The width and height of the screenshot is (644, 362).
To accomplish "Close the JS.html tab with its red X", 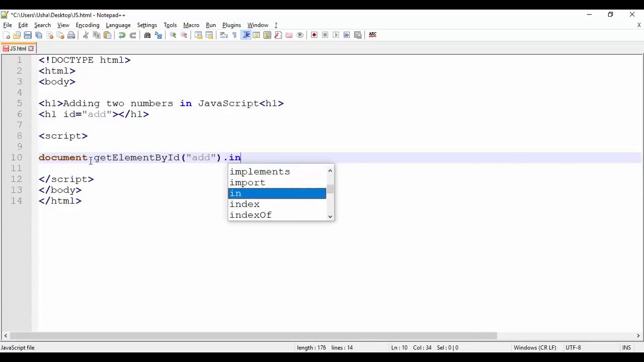I will pos(31,49).
